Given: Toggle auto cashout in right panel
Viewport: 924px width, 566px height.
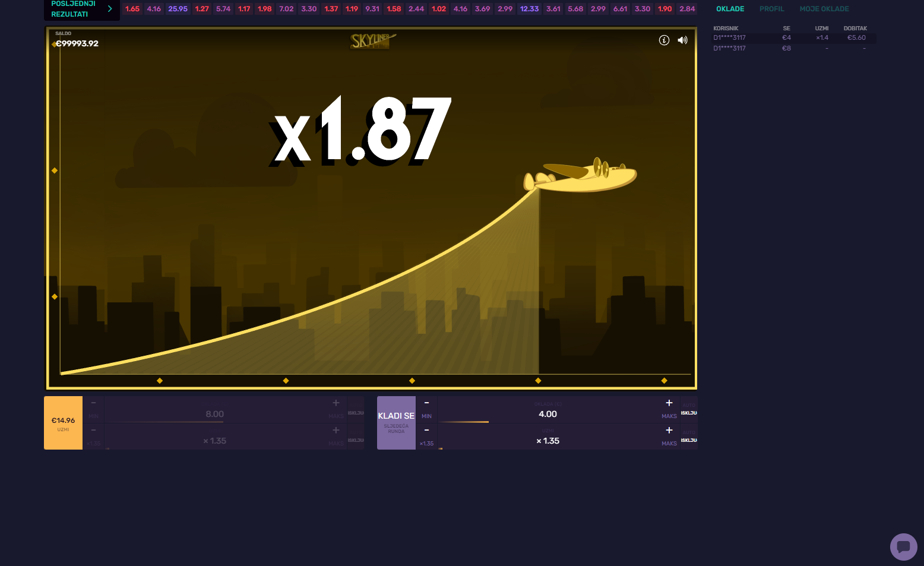Looking at the screenshot, I should point(689,437).
